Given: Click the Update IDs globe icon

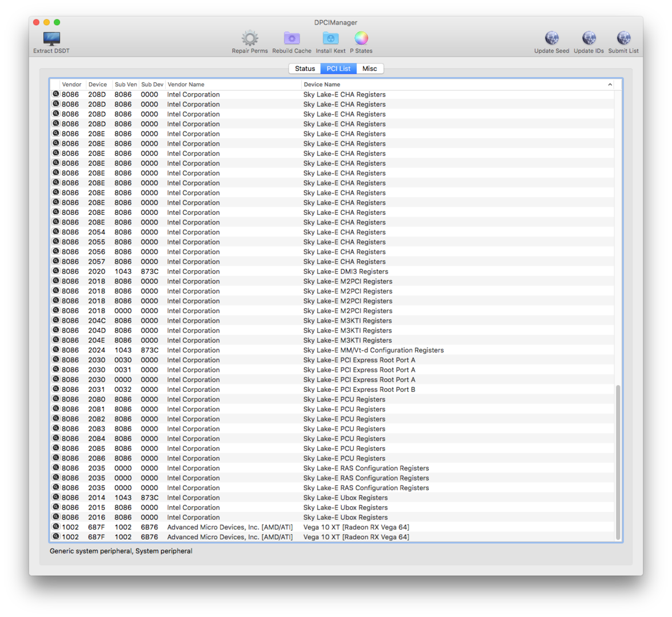Looking at the screenshot, I should (589, 38).
